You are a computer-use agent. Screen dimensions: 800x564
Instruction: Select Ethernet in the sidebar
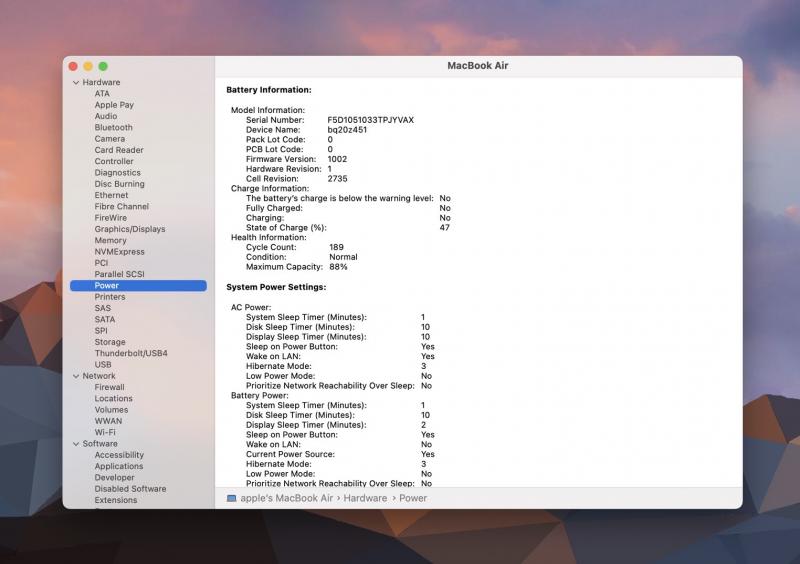click(111, 195)
